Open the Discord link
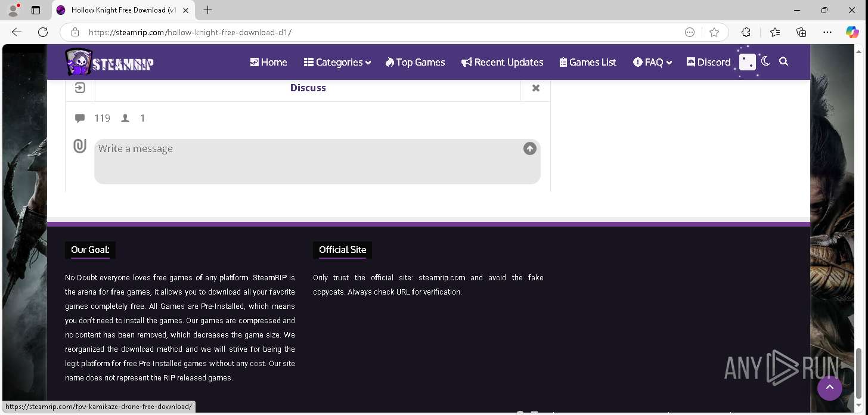Image resolution: width=868 pixels, height=415 pixels. click(x=708, y=62)
